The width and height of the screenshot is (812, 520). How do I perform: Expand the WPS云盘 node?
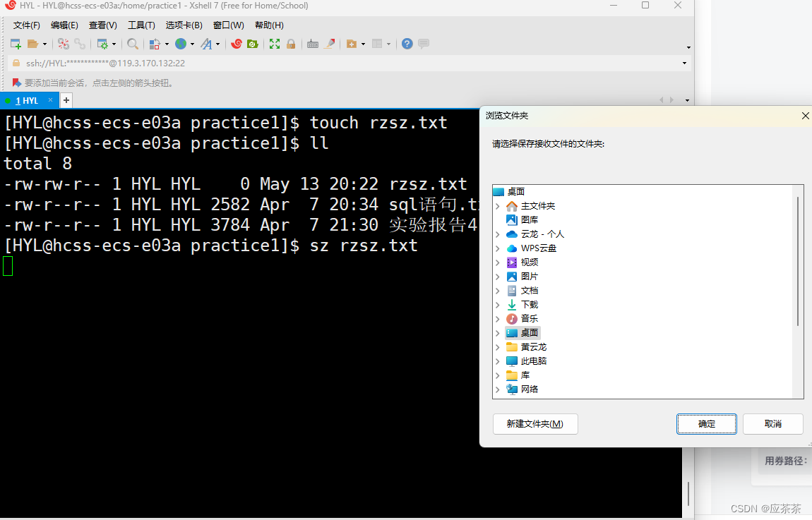pyautogui.click(x=499, y=248)
